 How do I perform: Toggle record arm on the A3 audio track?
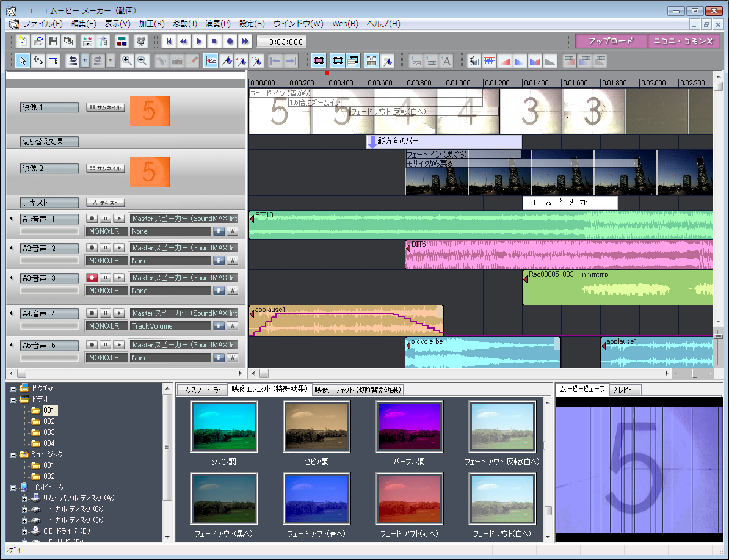tap(92, 278)
